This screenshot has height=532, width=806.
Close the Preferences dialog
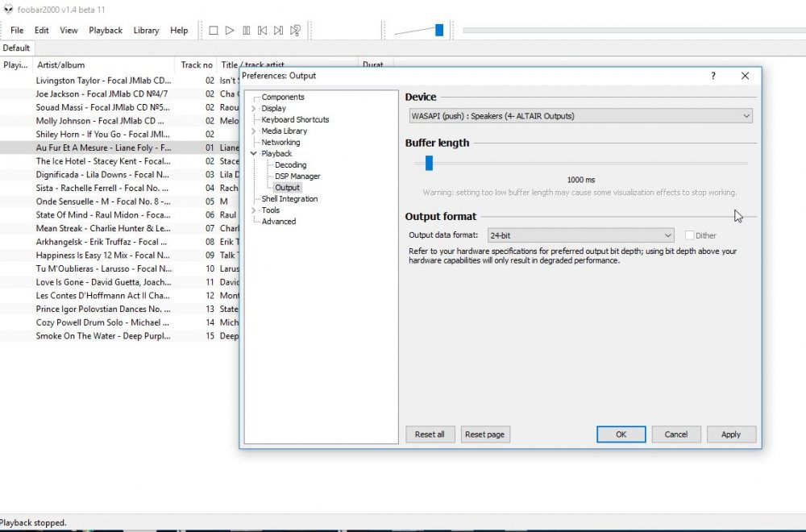(x=745, y=76)
